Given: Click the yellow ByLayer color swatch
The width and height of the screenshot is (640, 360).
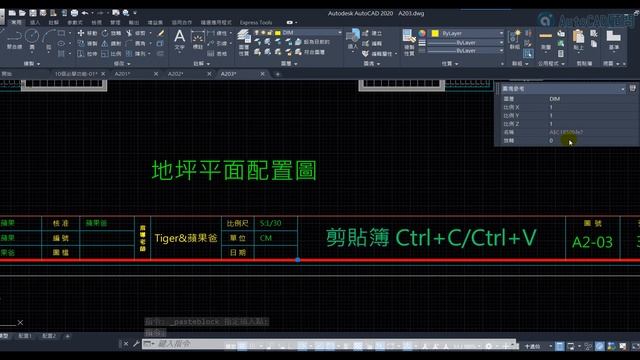Looking at the screenshot, I should pos(435,33).
